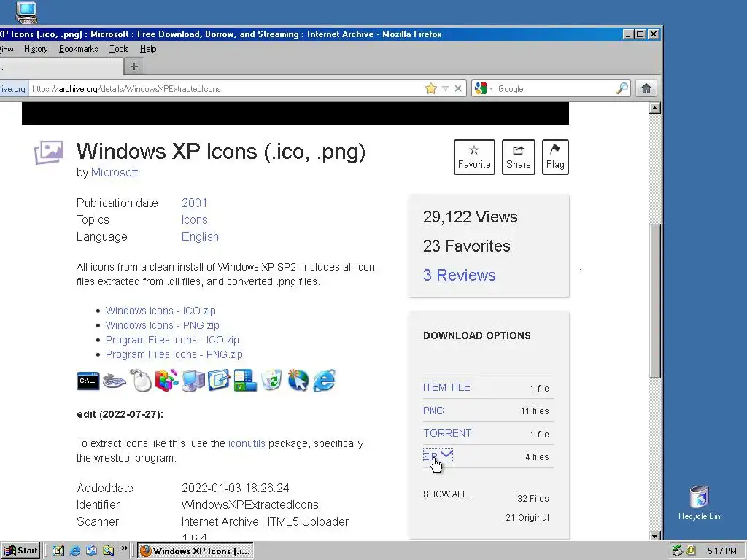Open the Windows Start menu

(20, 551)
